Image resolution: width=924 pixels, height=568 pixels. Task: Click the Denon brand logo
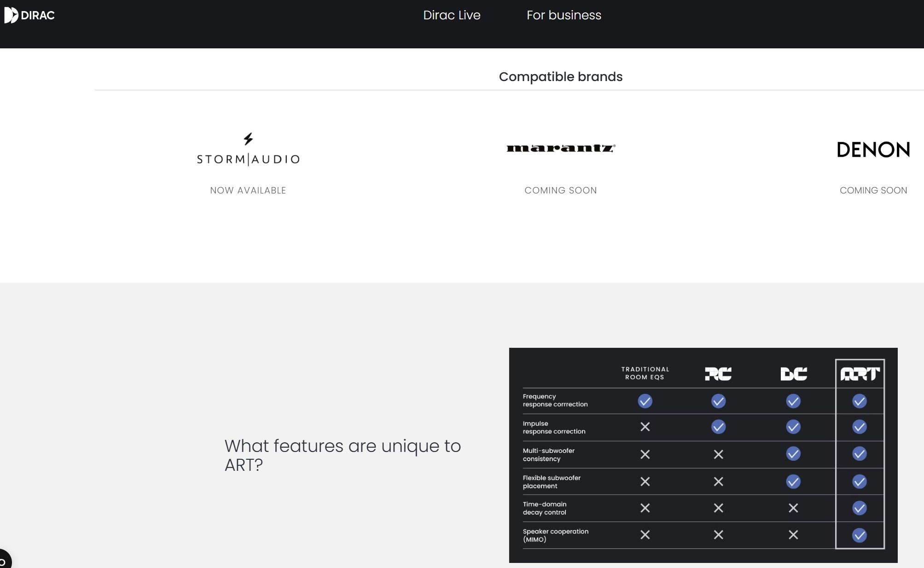click(873, 150)
